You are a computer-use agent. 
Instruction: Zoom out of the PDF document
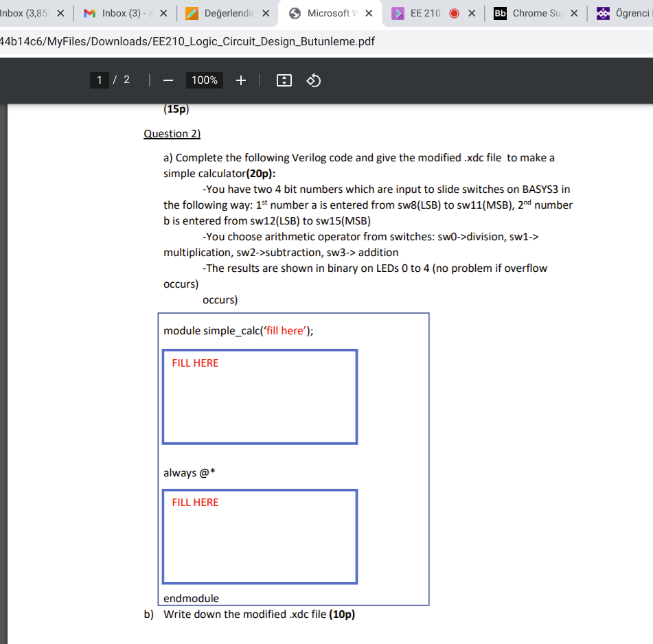click(167, 80)
